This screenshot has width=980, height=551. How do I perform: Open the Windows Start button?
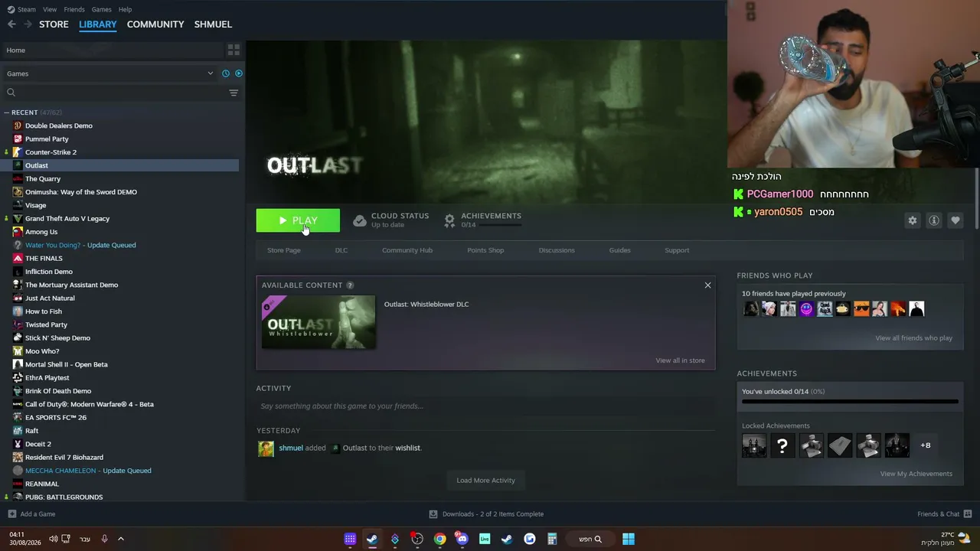[629, 539]
